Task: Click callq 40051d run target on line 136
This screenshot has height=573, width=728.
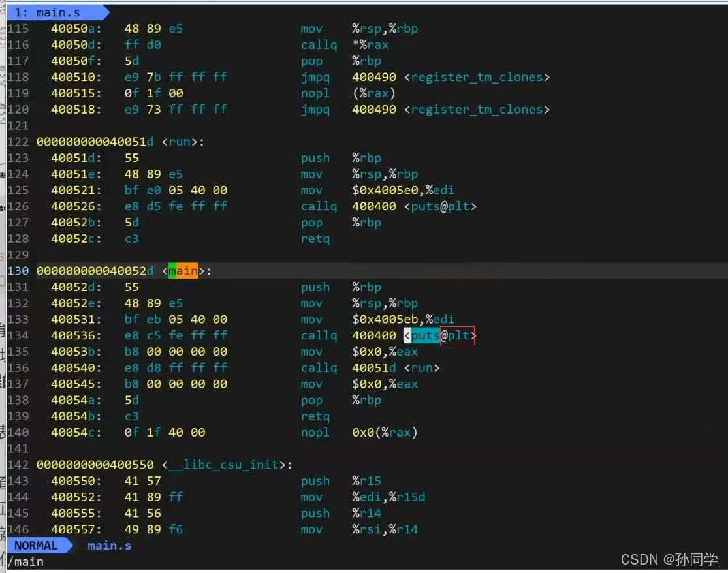Action: pos(396,368)
